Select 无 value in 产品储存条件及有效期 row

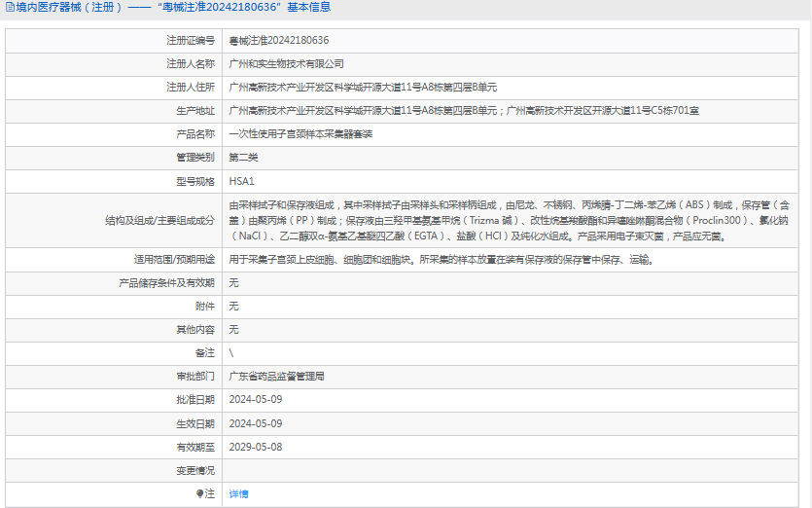click(234, 282)
